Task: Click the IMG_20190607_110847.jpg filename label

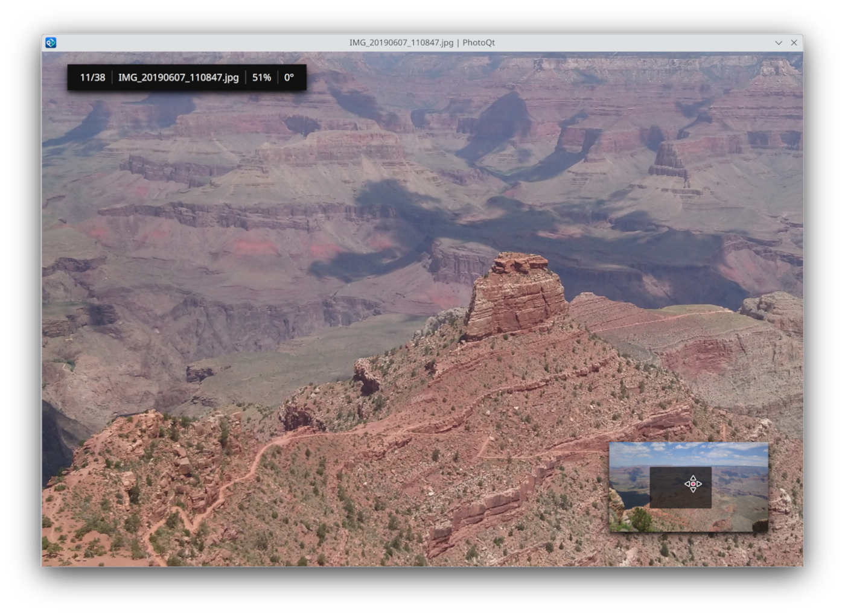Action: coord(178,77)
